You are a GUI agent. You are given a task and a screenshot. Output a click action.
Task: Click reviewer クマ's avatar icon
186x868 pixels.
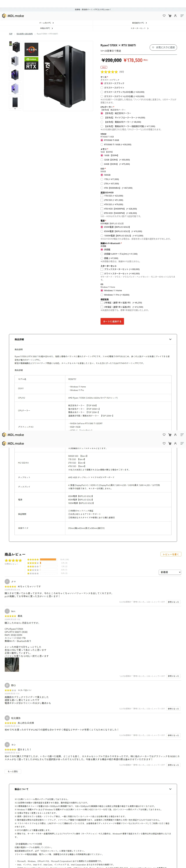tap(7, 581)
